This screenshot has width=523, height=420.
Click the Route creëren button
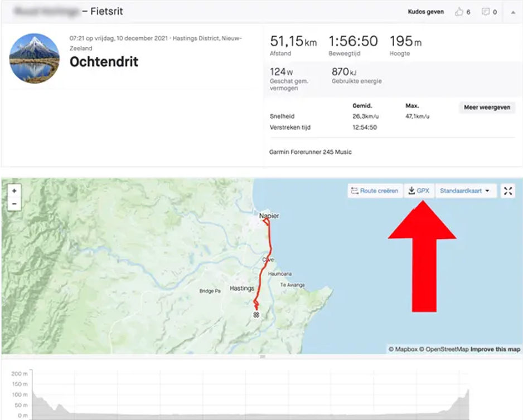pos(375,191)
